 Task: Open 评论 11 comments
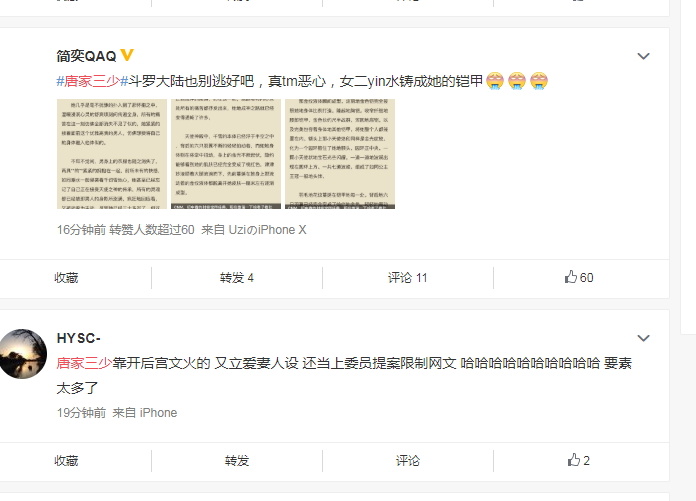pyautogui.click(x=407, y=278)
